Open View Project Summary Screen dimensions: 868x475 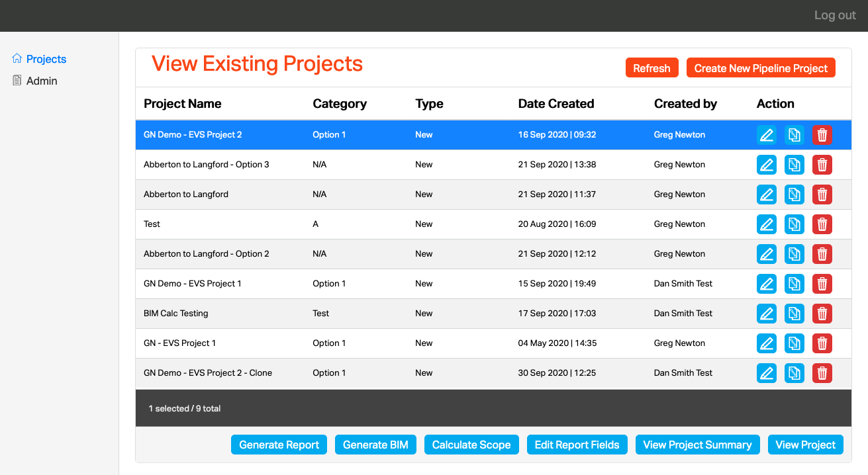click(x=697, y=445)
